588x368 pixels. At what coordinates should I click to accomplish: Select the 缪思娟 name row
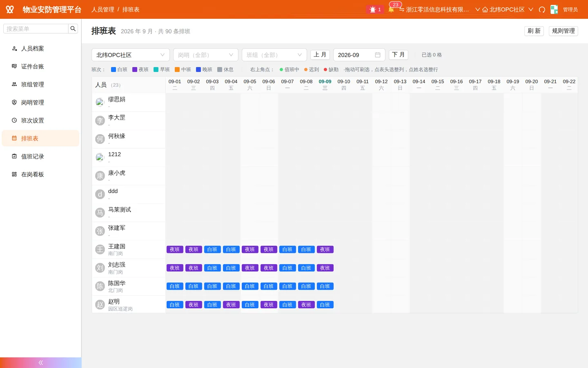tap(129, 102)
